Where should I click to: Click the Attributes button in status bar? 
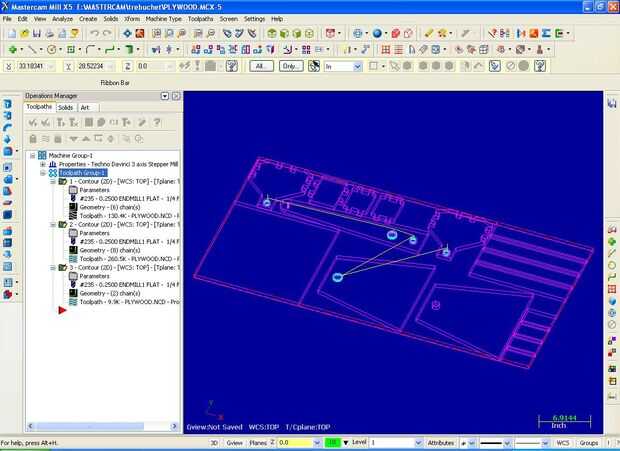(x=440, y=443)
